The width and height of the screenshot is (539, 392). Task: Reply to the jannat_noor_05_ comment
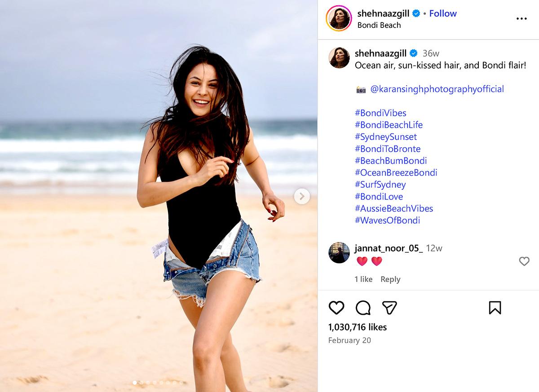tap(390, 279)
